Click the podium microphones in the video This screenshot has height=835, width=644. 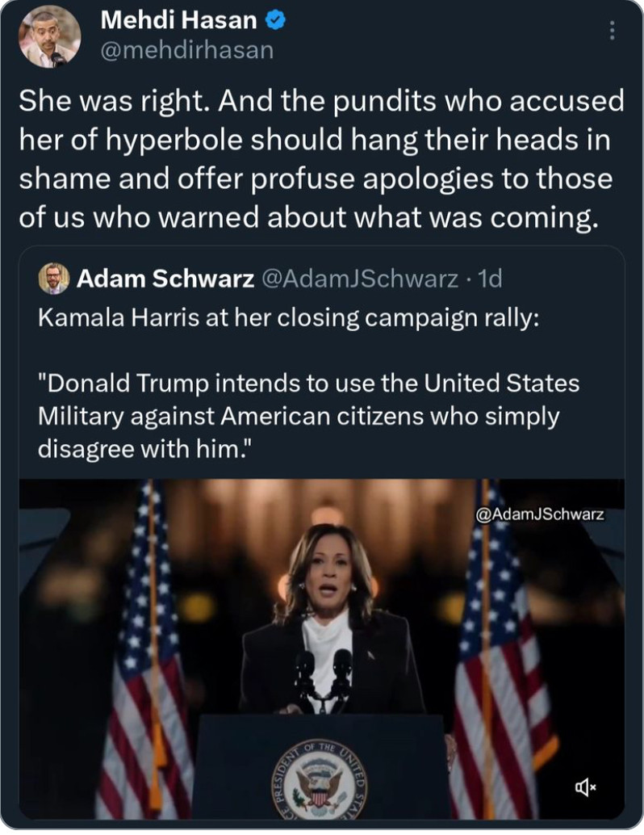324,679
